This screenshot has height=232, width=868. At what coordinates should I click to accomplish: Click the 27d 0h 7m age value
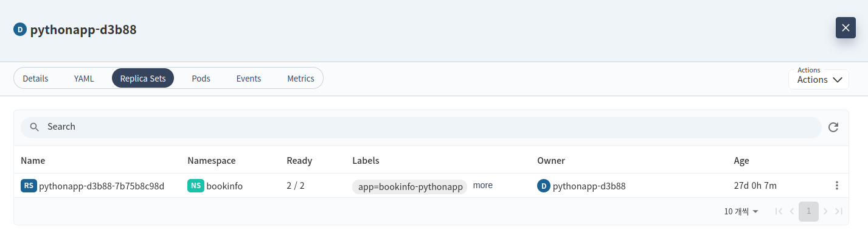pos(755,186)
